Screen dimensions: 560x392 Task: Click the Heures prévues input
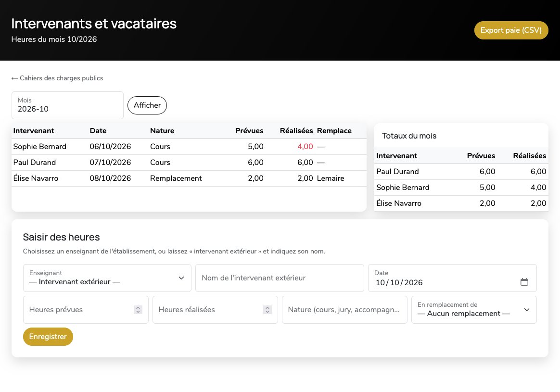(x=86, y=310)
